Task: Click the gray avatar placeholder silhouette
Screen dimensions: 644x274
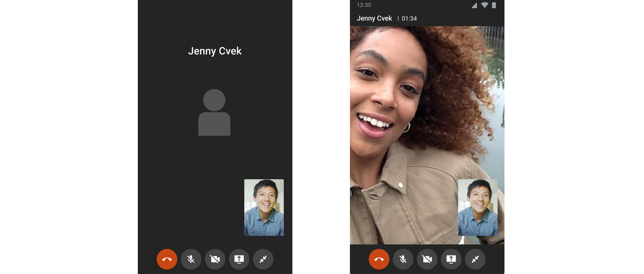Action: click(x=214, y=113)
